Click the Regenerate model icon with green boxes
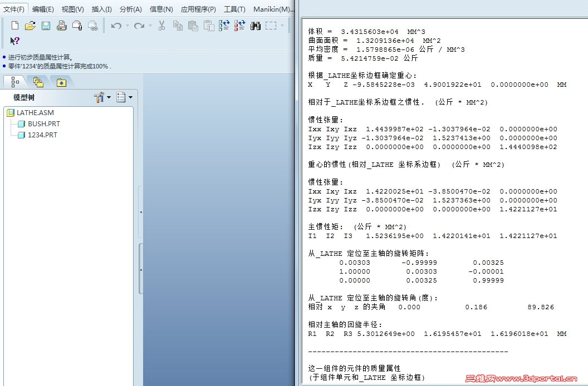This screenshot has width=588, height=386. pos(224,26)
